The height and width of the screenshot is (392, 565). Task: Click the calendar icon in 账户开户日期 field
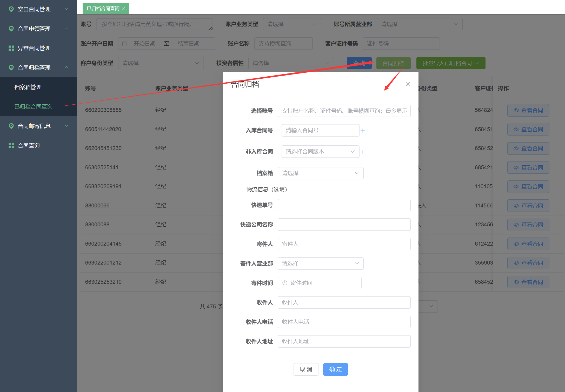coord(125,44)
